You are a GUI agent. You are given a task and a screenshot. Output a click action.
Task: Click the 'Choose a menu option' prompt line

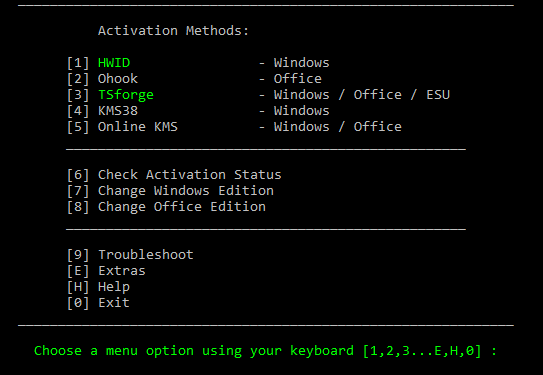pyautogui.click(x=265, y=351)
